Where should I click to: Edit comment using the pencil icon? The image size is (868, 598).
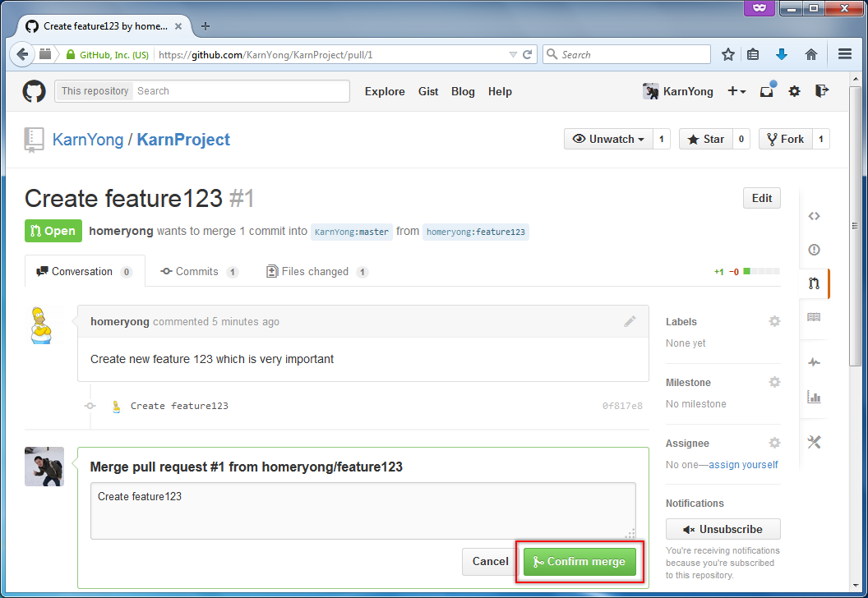coord(630,321)
